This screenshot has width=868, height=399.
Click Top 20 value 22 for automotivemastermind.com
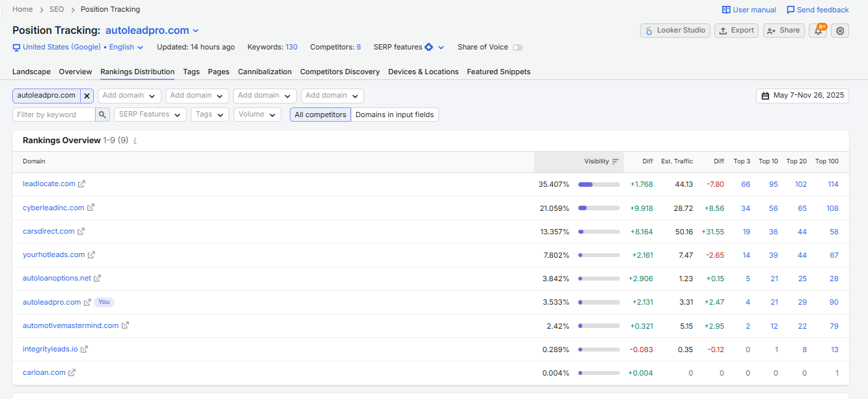pos(802,325)
